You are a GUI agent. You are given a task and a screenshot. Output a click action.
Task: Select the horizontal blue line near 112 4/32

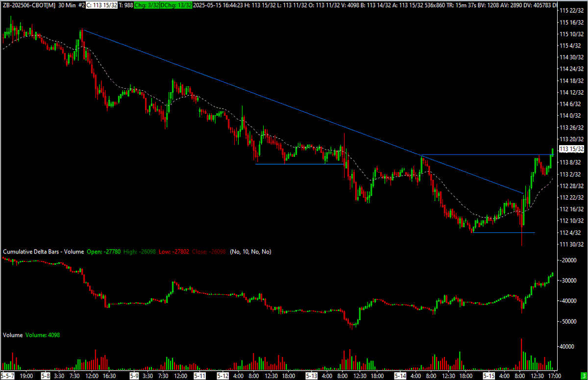point(504,232)
